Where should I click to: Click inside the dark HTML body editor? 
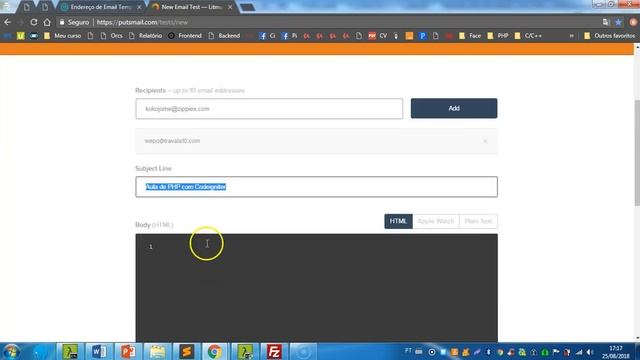(316, 288)
